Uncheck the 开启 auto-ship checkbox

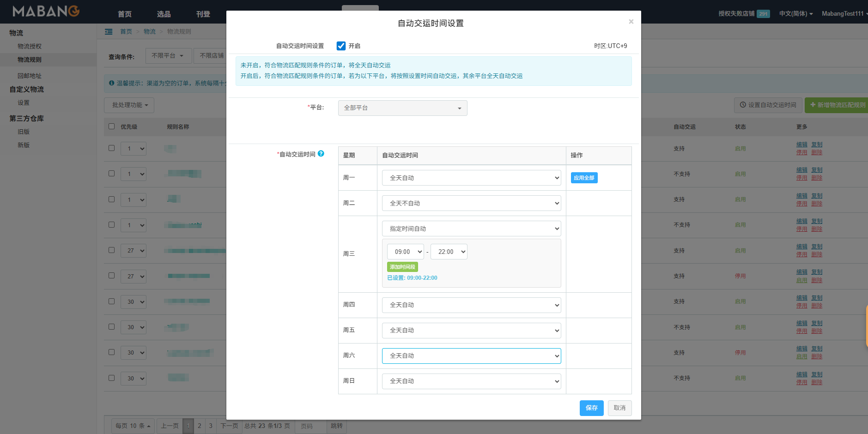coord(341,46)
